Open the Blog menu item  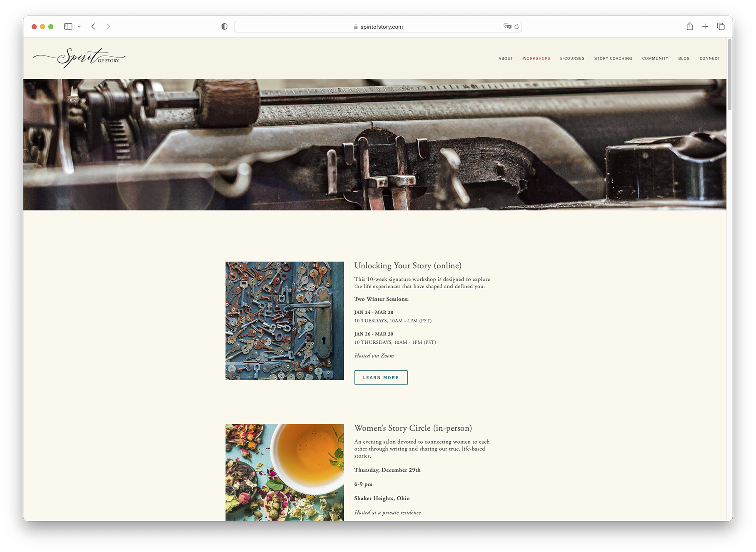(684, 58)
